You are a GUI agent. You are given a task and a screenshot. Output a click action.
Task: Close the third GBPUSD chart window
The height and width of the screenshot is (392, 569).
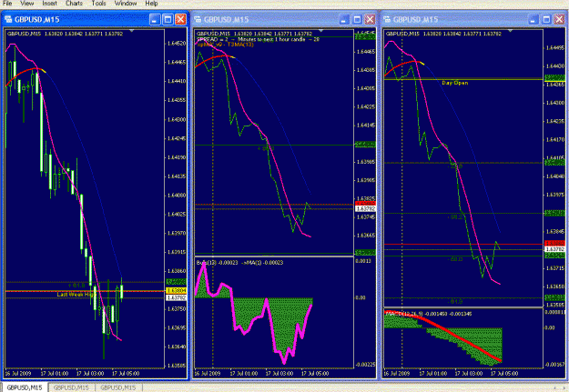pyautogui.click(x=559, y=19)
